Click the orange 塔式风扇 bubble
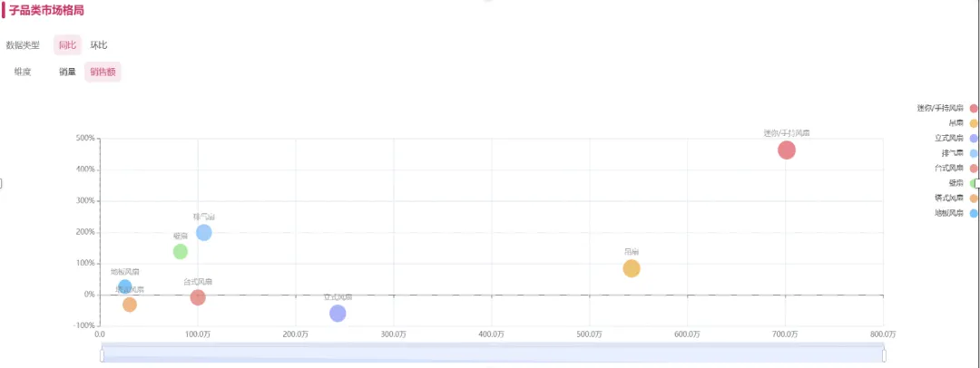Screen dimensions: 980x368 click(x=130, y=305)
